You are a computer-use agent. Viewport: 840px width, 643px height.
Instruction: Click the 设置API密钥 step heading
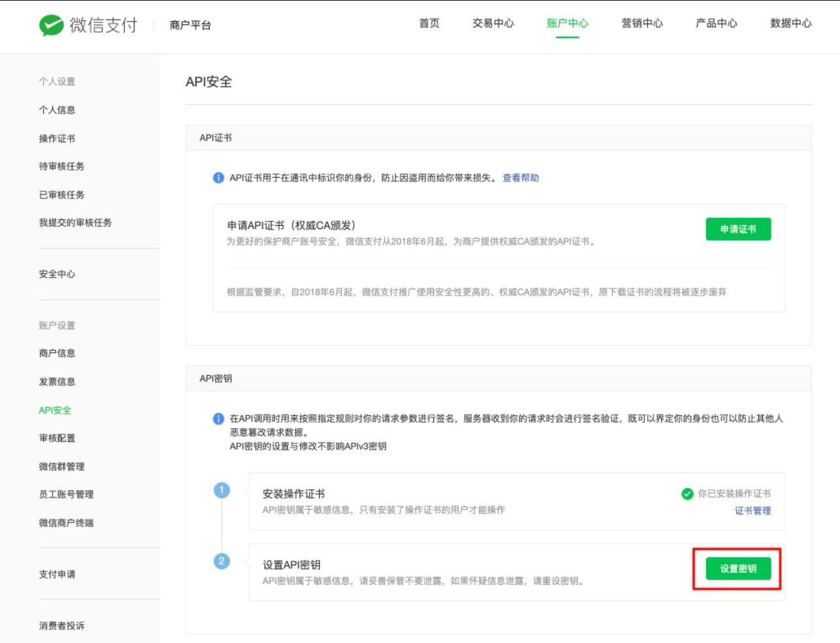click(292, 565)
